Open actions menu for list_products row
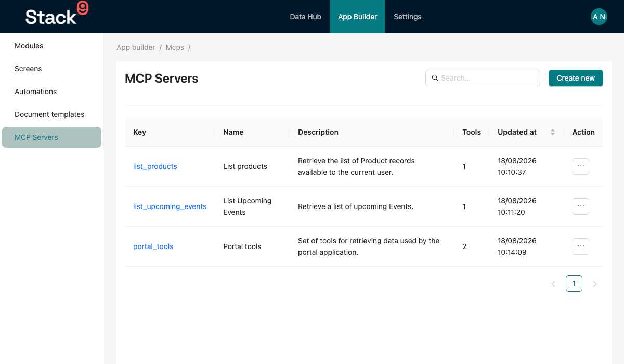This screenshot has width=624, height=364. click(581, 166)
